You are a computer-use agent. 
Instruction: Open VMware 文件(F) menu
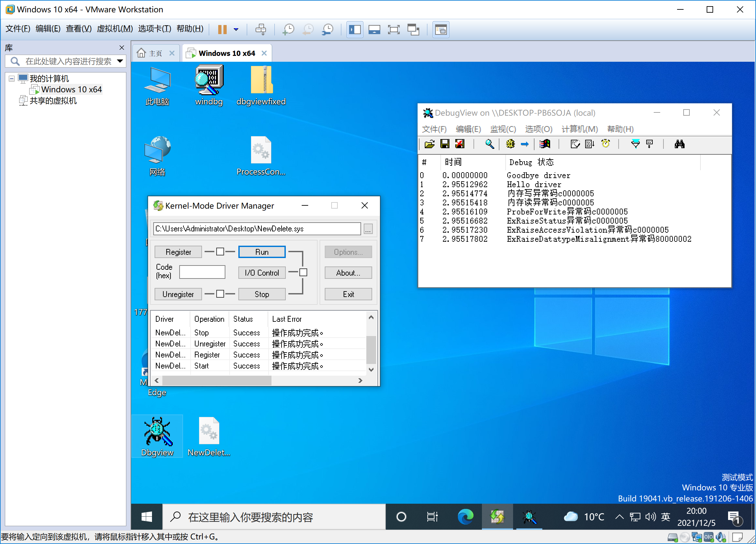(18, 29)
